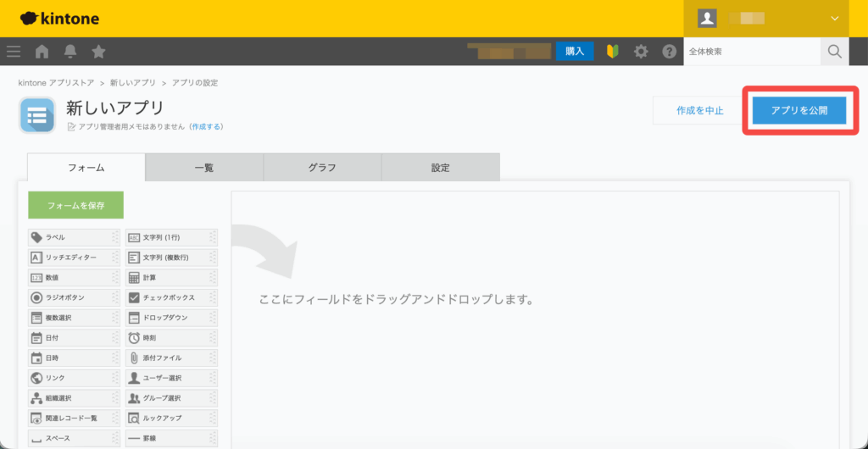Click the search magnifier button

(835, 52)
